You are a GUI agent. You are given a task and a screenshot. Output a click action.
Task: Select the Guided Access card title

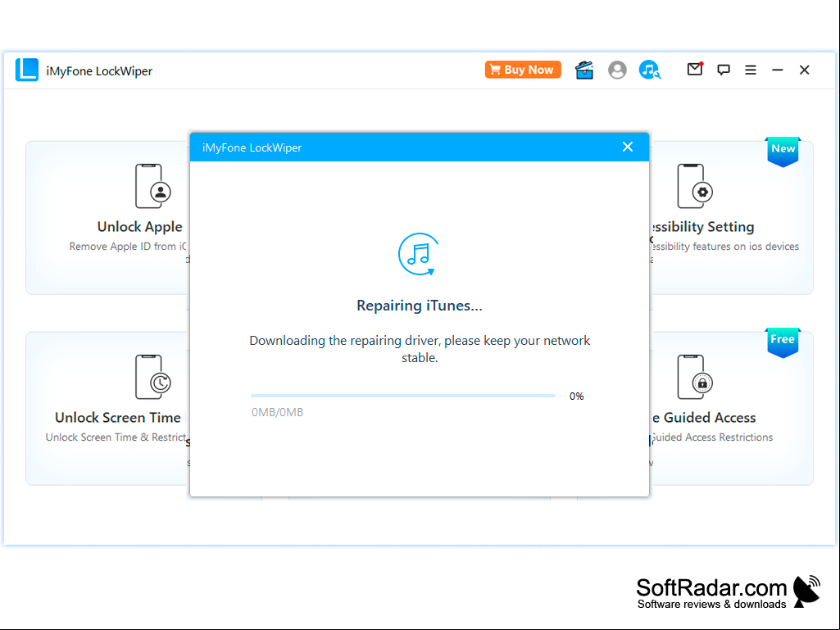click(704, 417)
